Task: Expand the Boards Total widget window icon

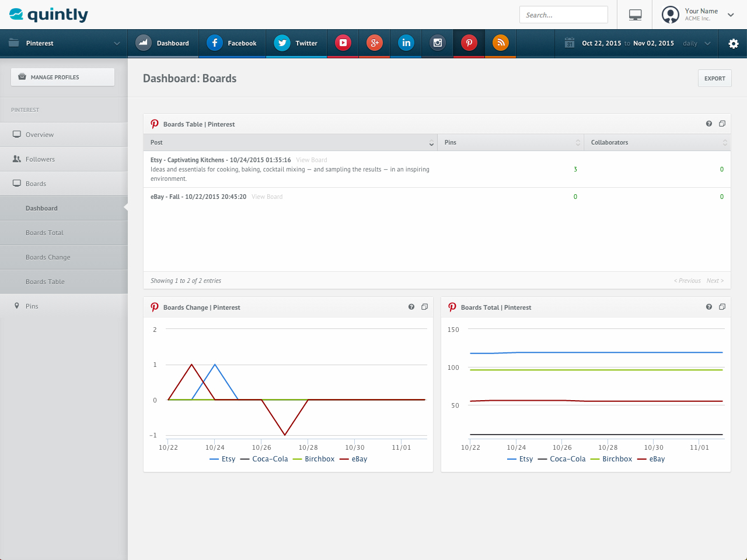Action: 722,307
